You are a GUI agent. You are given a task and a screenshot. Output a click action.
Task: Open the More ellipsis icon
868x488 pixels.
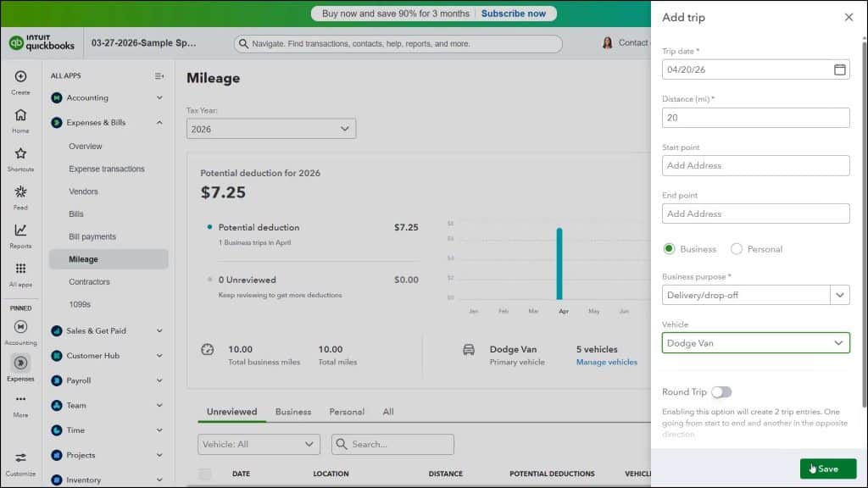coord(20,399)
